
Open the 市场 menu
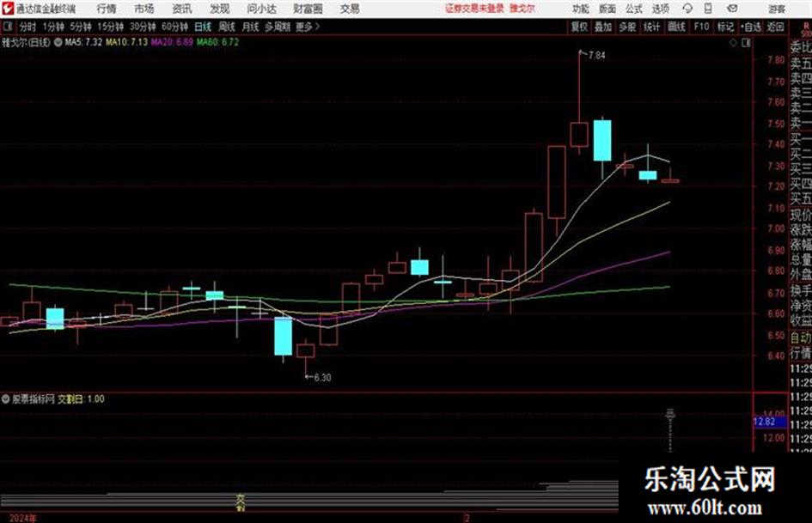point(144,9)
